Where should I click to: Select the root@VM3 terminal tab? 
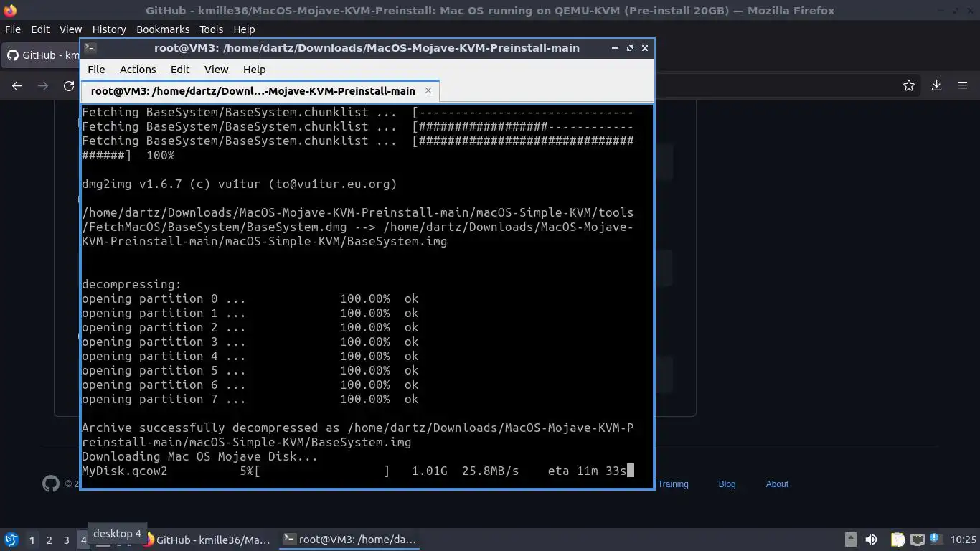pos(260,91)
